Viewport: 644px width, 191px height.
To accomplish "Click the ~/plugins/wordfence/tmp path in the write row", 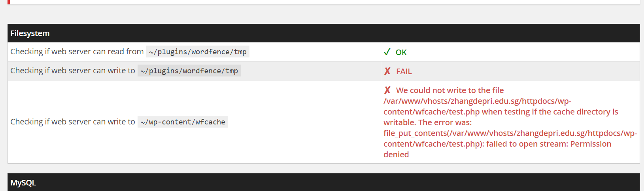I will (x=189, y=71).
